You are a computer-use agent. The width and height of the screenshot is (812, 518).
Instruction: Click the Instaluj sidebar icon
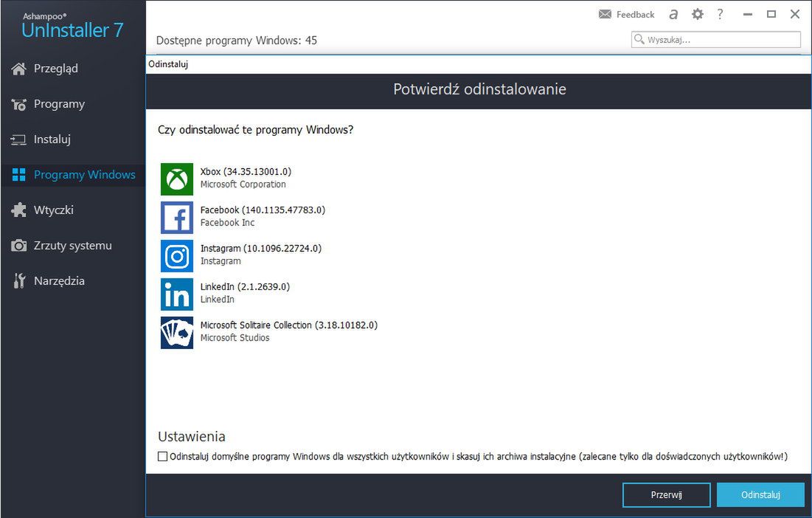coord(18,139)
